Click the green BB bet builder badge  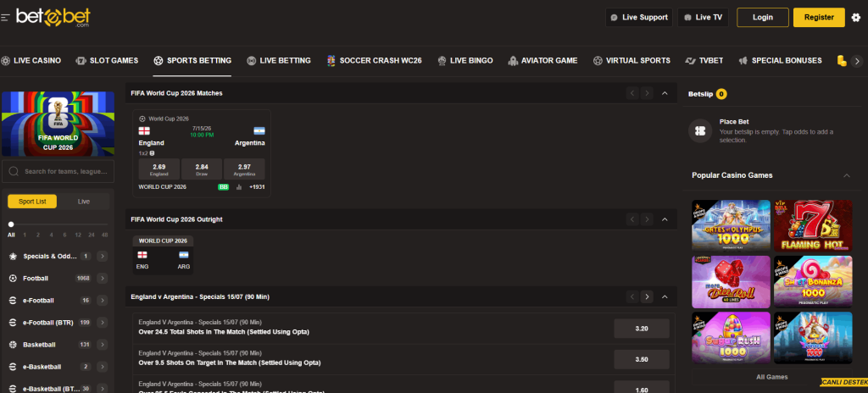tap(224, 187)
